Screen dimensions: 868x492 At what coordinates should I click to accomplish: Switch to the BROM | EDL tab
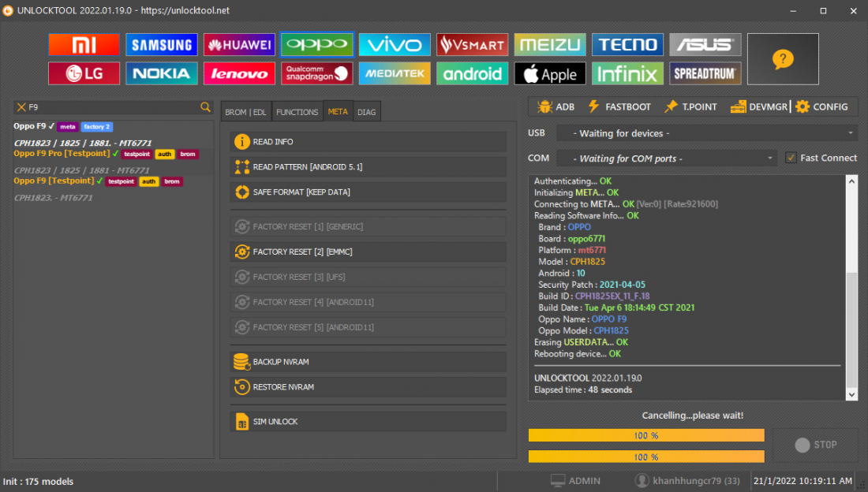(x=245, y=112)
